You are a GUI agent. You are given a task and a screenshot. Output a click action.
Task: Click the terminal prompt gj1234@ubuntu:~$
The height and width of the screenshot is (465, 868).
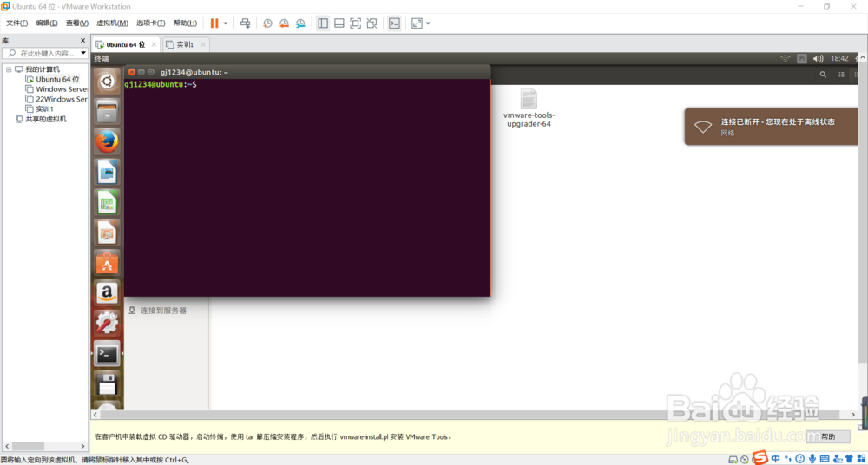pos(161,84)
